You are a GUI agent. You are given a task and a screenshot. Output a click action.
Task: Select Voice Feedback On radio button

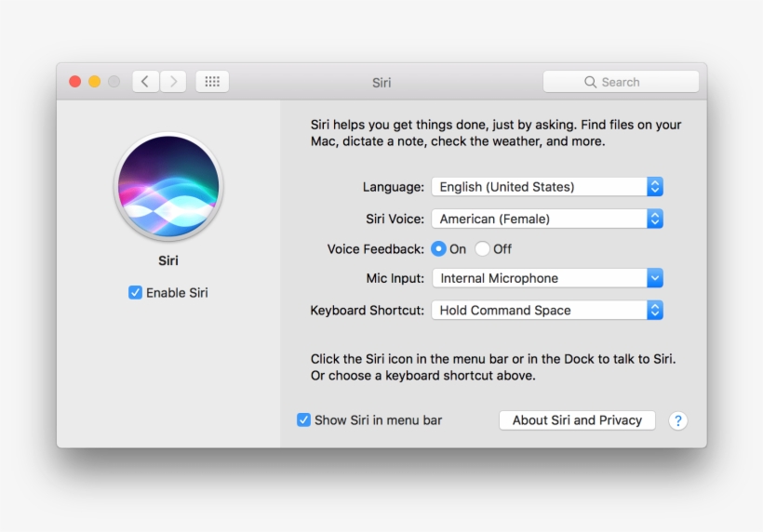click(438, 249)
